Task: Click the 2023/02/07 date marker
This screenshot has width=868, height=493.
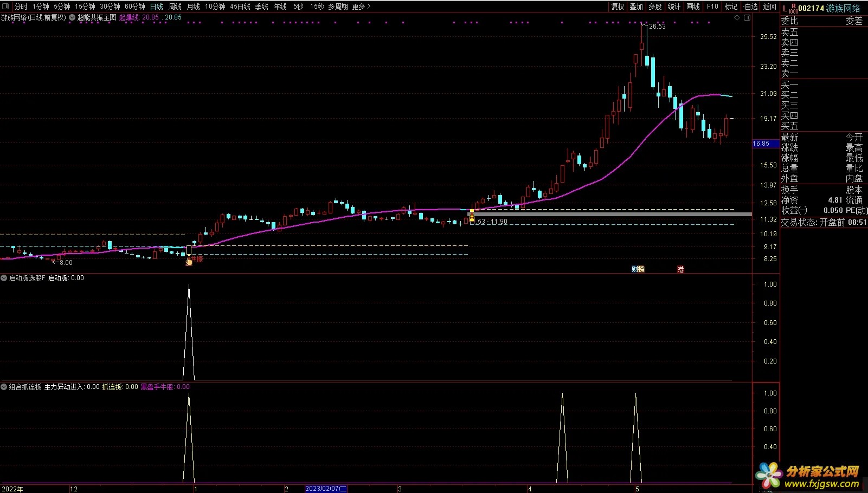Action: [326, 489]
